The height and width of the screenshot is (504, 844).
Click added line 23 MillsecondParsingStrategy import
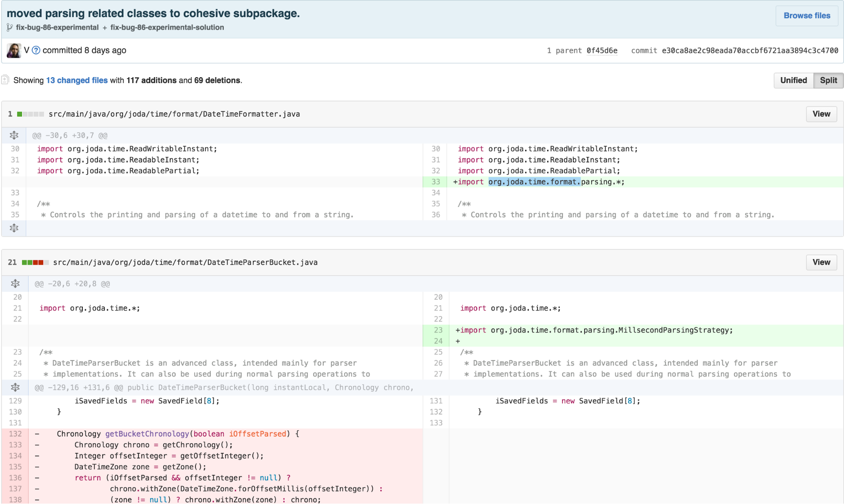[594, 330]
